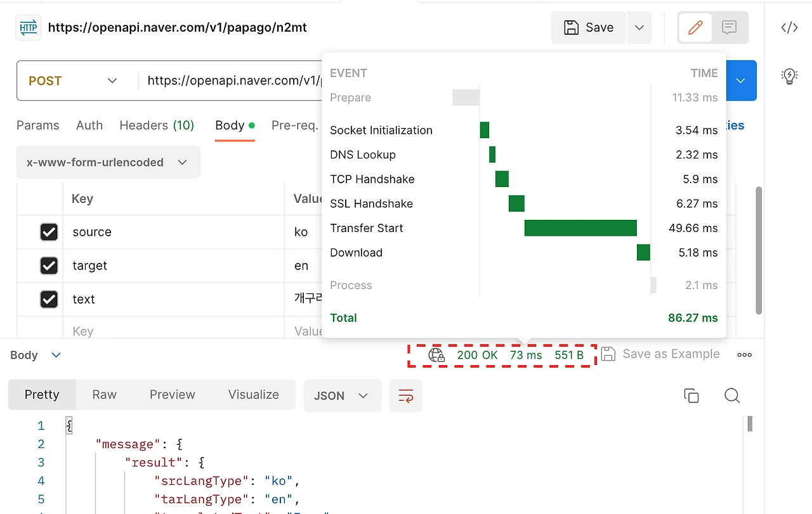Click the Save floppy disk icon
Viewport: 812px width, 514px height.
(x=571, y=28)
